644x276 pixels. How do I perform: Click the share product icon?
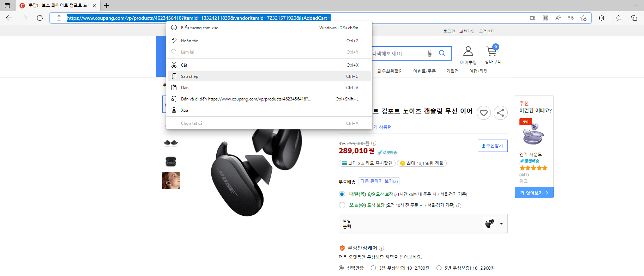click(x=500, y=113)
